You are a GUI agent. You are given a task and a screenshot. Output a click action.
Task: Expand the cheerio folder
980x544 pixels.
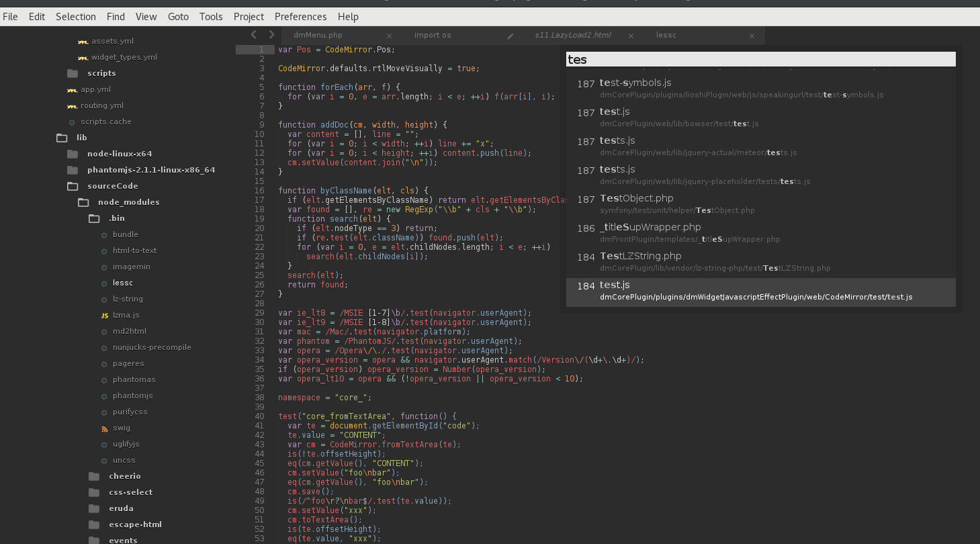94,476
